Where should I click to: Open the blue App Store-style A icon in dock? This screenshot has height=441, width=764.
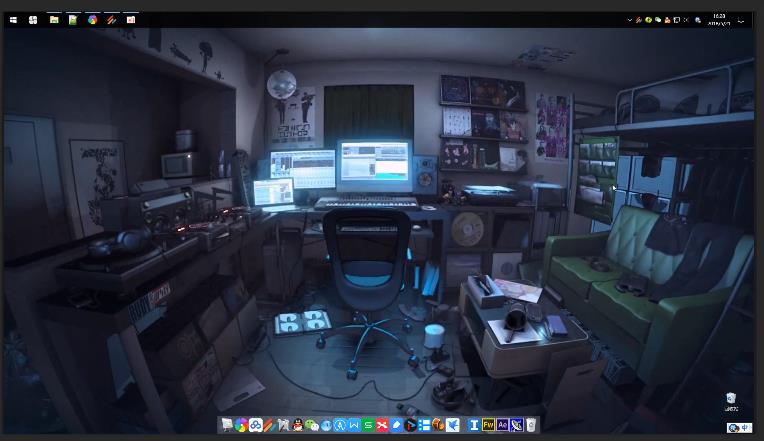340,425
